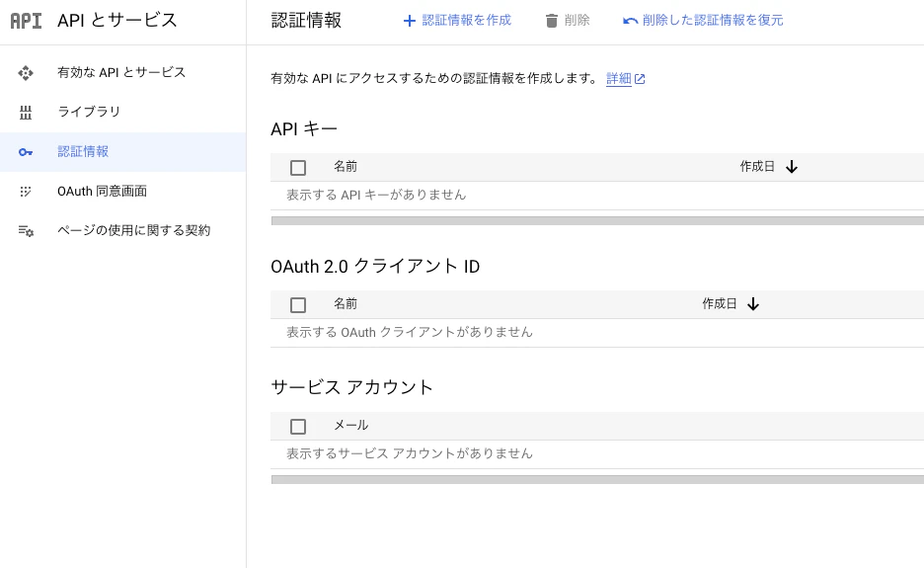Click the API キー section heading
The width and height of the screenshot is (924, 568).
point(304,129)
